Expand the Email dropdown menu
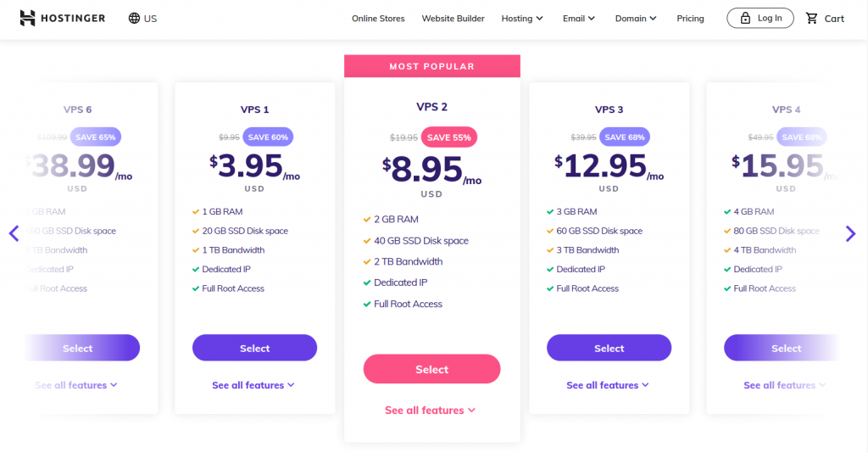 579,19
